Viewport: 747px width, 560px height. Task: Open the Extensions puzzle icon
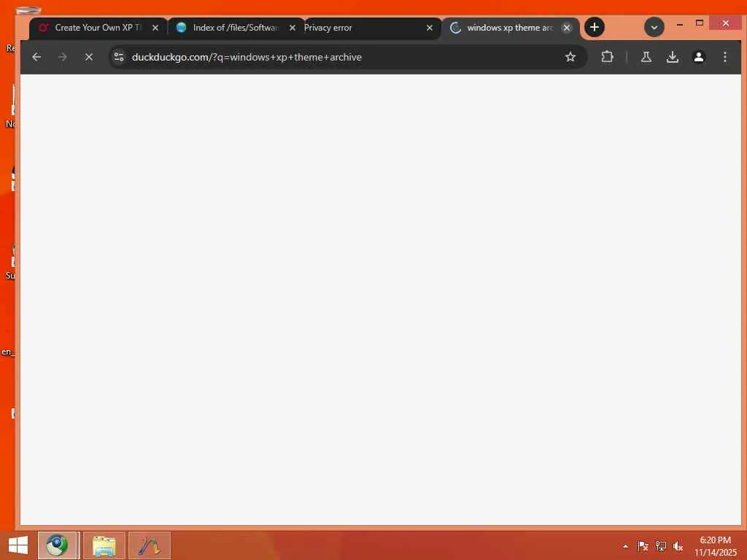coord(607,57)
